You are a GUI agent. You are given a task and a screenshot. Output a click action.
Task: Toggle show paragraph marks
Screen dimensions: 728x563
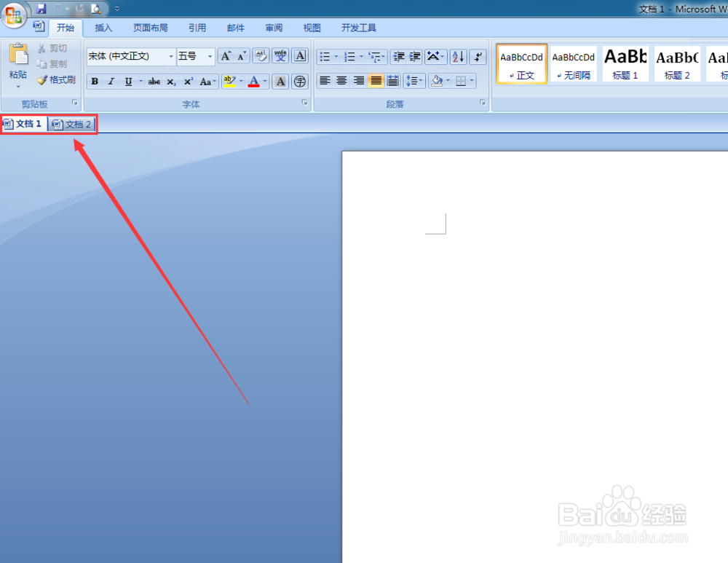tap(478, 57)
